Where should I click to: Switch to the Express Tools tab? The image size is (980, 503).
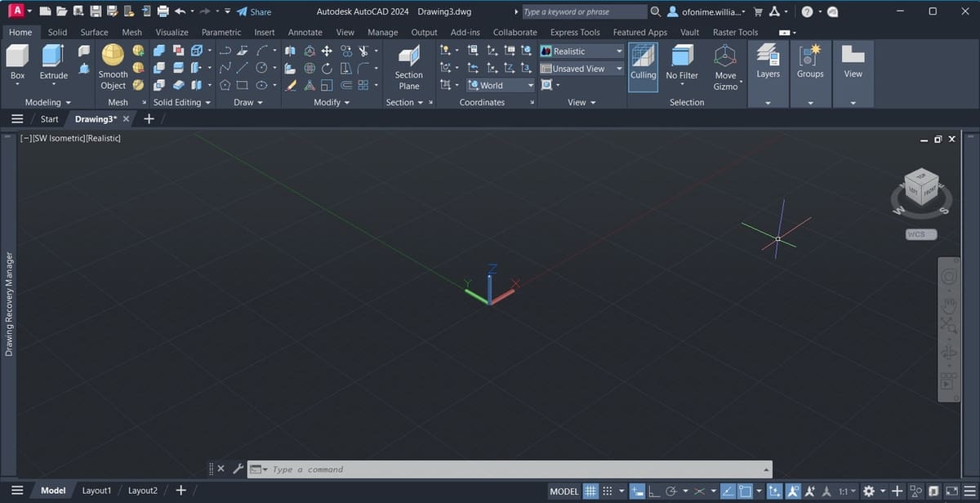[x=575, y=32]
